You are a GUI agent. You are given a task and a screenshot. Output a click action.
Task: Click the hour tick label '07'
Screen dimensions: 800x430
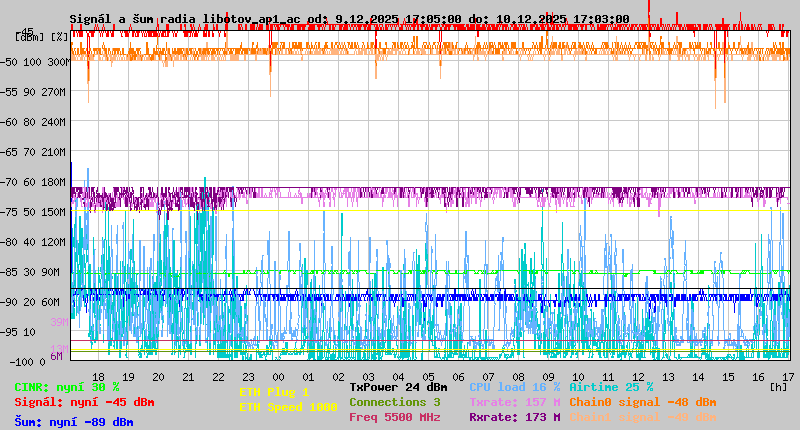(x=488, y=377)
